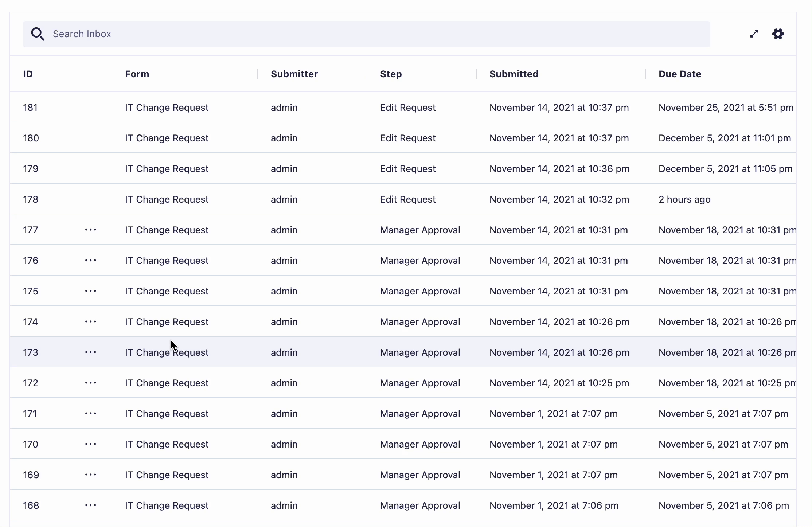Viewport: 812px width, 527px height.
Task: Open the three-dot actions menu for entry 168
Action: tap(90, 505)
